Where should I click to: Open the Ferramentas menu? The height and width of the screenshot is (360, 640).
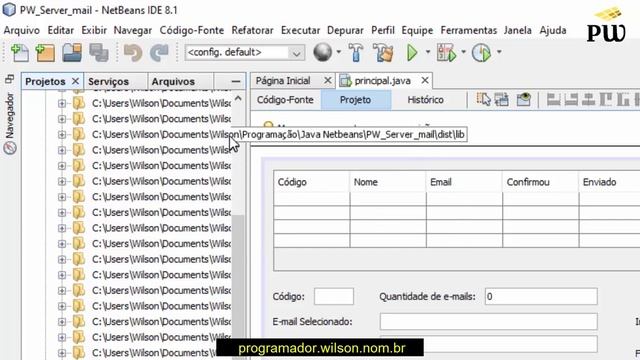tap(469, 30)
